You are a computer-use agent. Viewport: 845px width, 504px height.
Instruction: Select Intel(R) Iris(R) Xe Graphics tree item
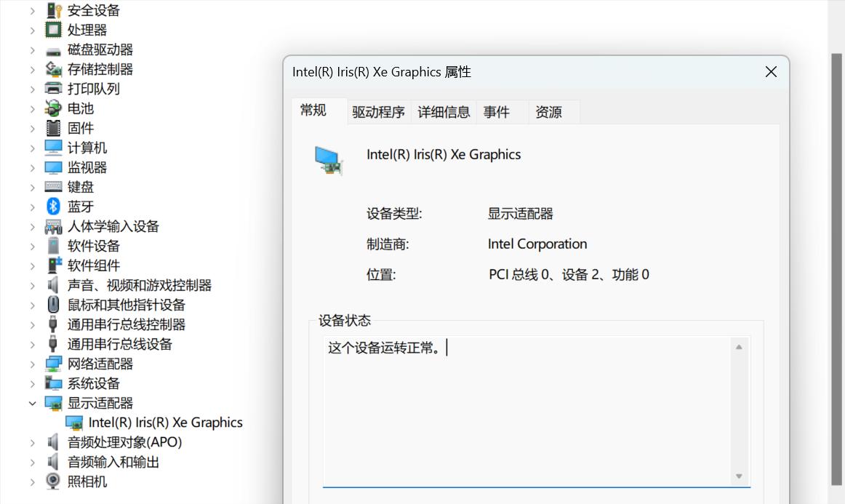click(166, 423)
